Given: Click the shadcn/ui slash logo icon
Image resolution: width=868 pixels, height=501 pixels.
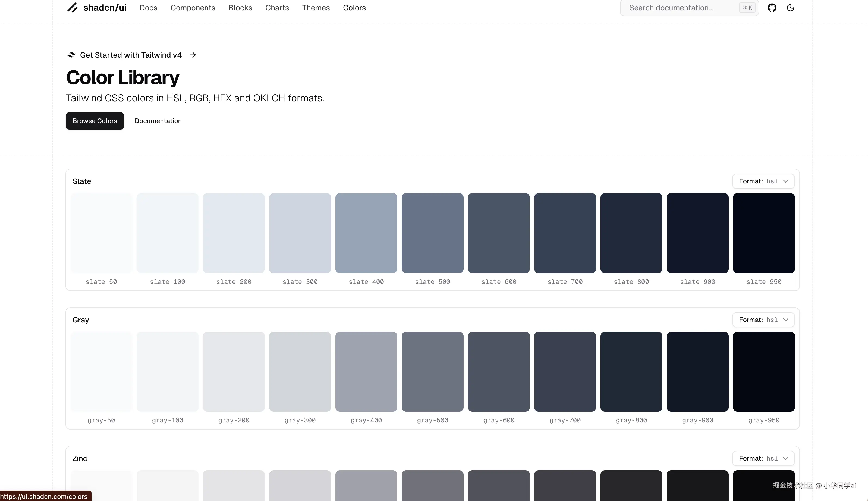Looking at the screenshot, I should pyautogui.click(x=72, y=8).
